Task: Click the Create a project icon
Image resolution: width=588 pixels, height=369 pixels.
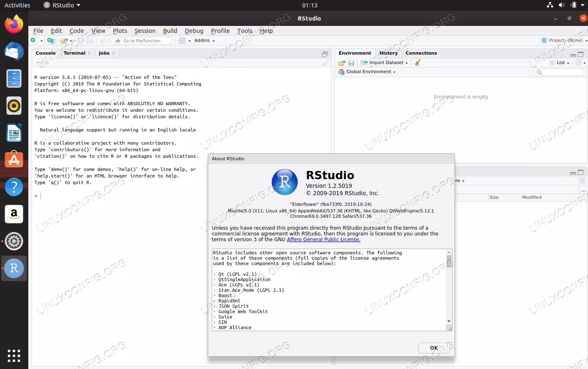Action: click(51, 40)
